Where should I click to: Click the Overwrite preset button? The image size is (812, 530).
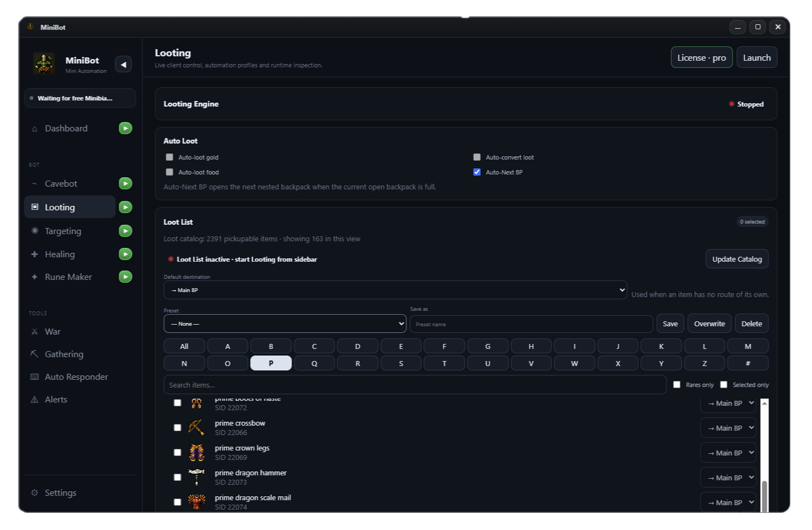[709, 324]
